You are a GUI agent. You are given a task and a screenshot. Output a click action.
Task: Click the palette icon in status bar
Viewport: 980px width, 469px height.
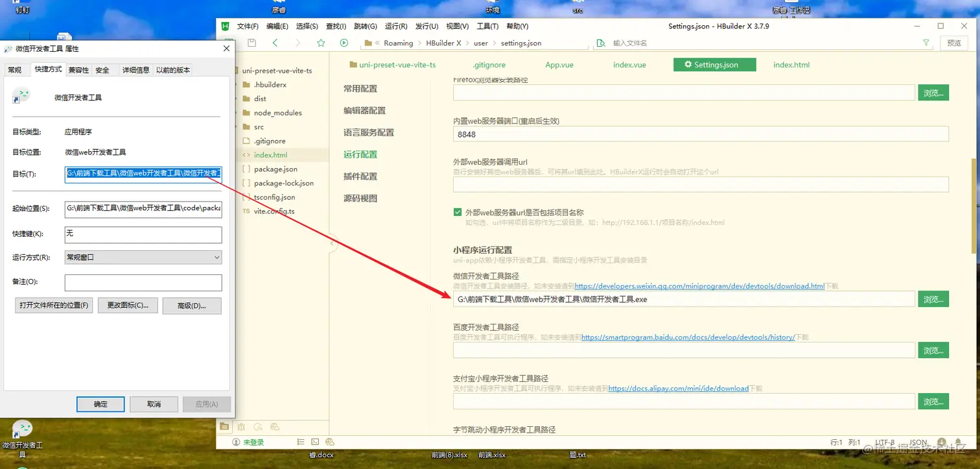pyautogui.click(x=330, y=442)
